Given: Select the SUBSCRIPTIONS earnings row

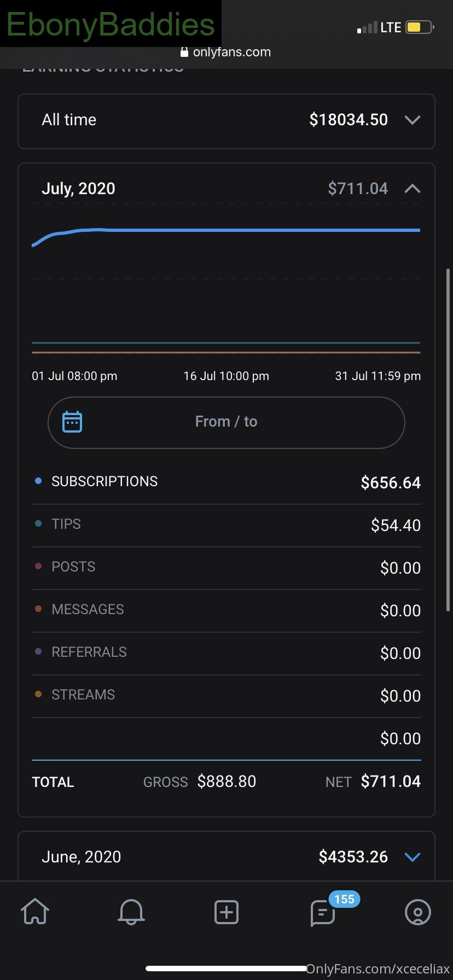Looking at the screenshot, I should (226, 482).
